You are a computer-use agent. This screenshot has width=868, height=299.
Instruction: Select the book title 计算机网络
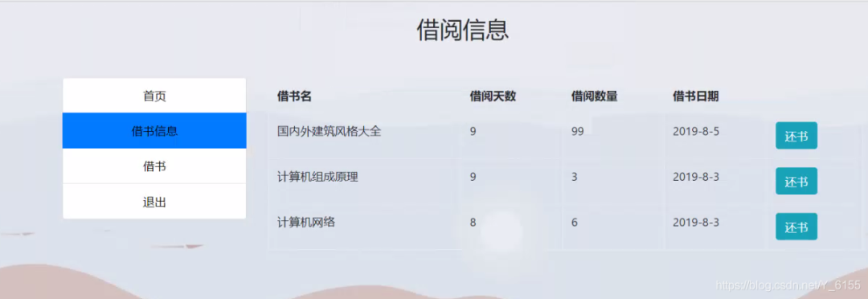(x=306, y=223)
